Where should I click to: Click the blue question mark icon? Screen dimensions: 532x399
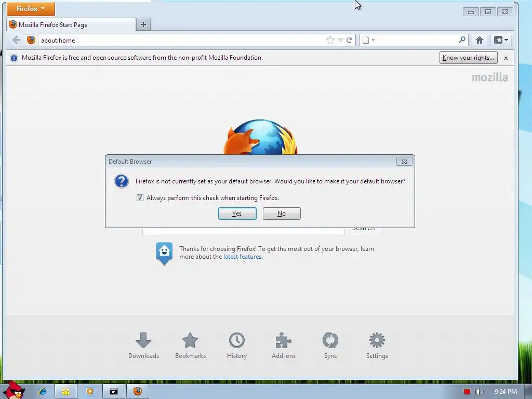[x=122, y=181]
